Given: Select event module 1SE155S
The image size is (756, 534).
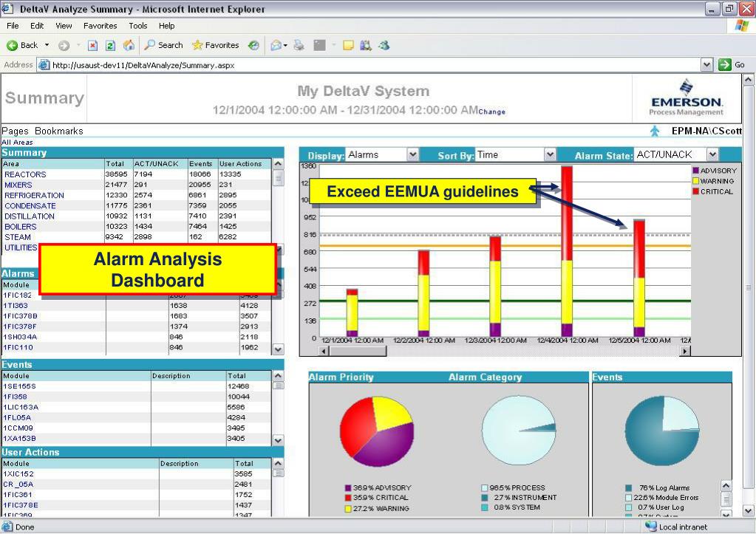Looking at the screenshot, I should click(19, 386).
